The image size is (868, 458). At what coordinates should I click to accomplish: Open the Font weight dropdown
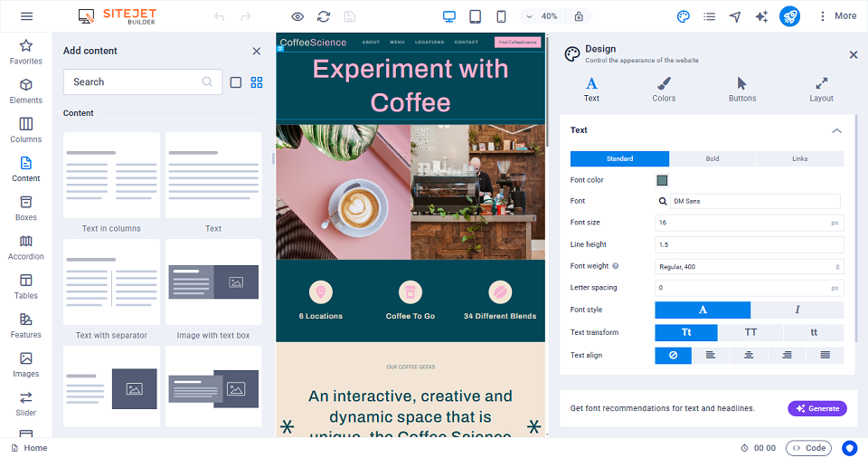click(749, 267)
